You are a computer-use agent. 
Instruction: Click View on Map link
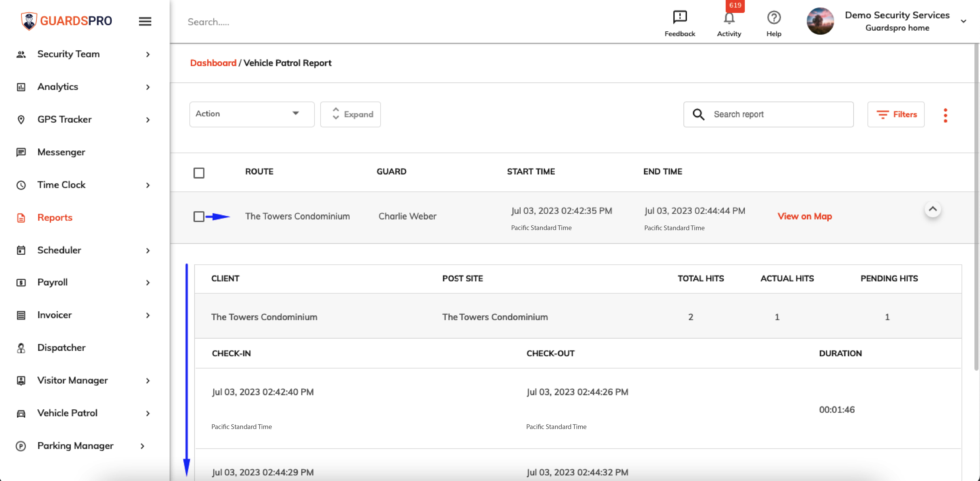pyautogui.click(x=805, y=216)
